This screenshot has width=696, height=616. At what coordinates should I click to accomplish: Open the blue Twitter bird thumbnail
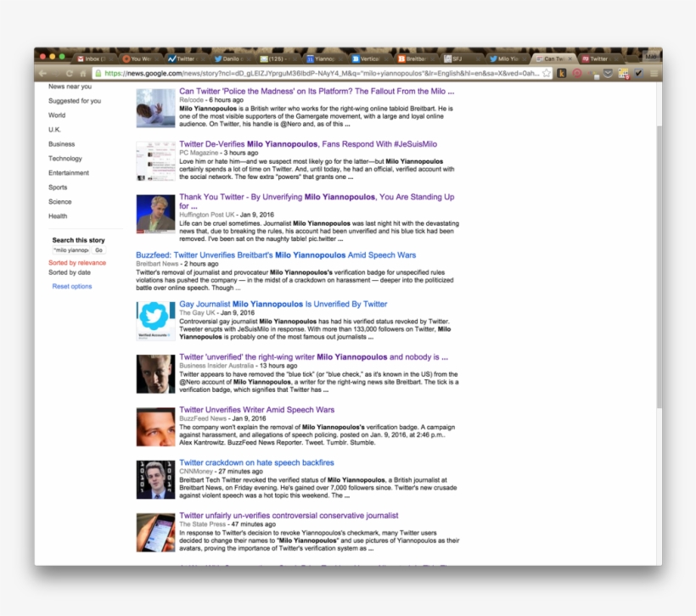tap(155, 320)
